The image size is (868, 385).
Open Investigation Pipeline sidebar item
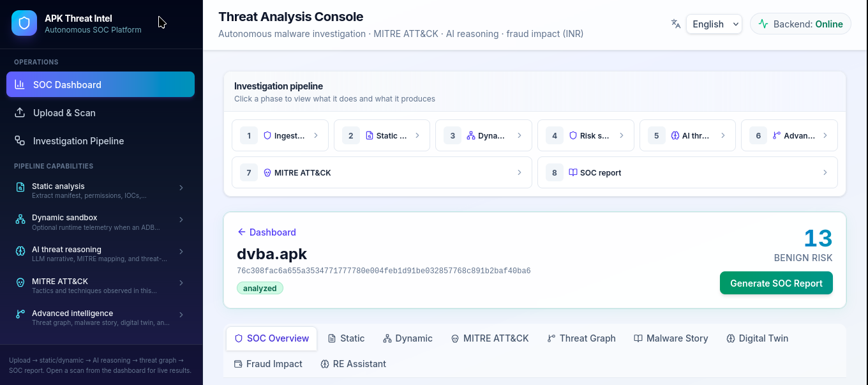point(100,140)
